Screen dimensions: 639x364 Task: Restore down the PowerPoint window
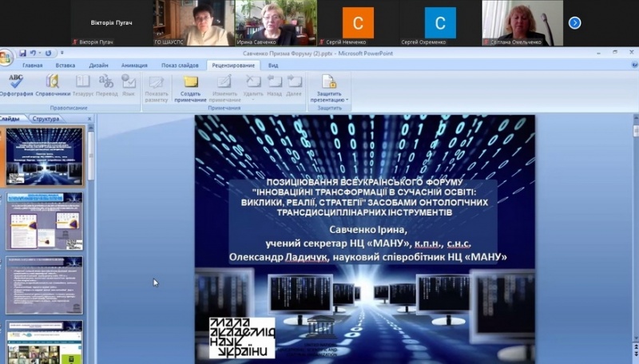pos(615,53)
